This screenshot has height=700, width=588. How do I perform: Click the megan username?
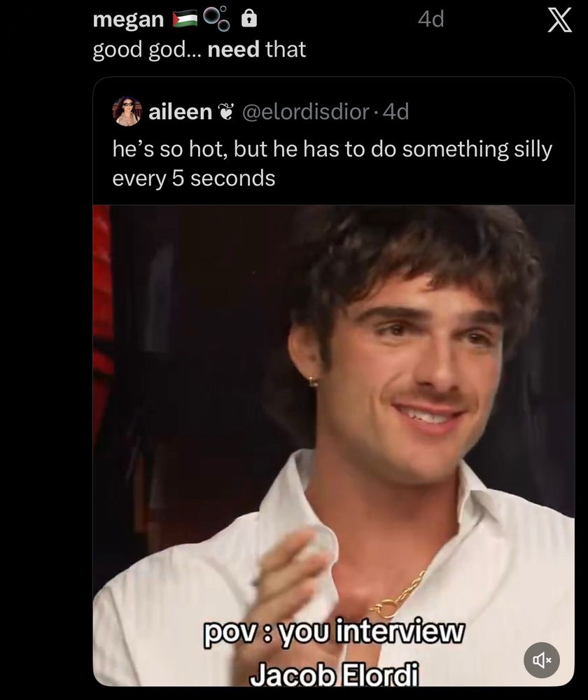coord(128,20)
